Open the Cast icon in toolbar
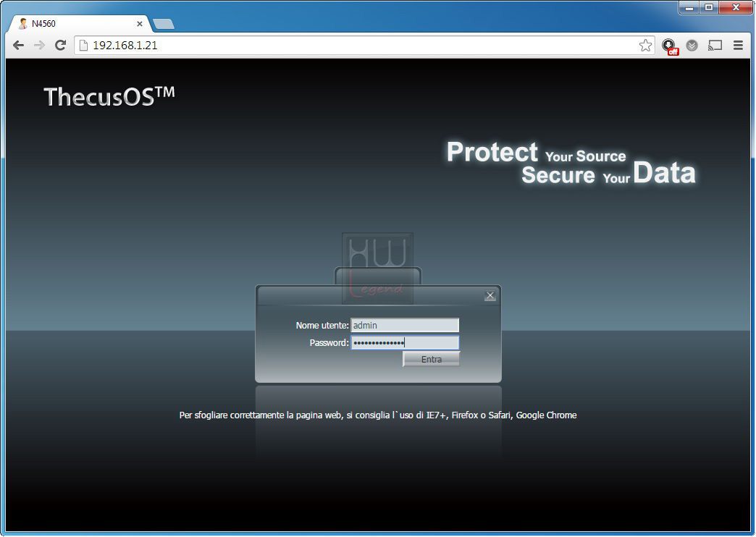756x537 pixels. click(x=715, y=46)
